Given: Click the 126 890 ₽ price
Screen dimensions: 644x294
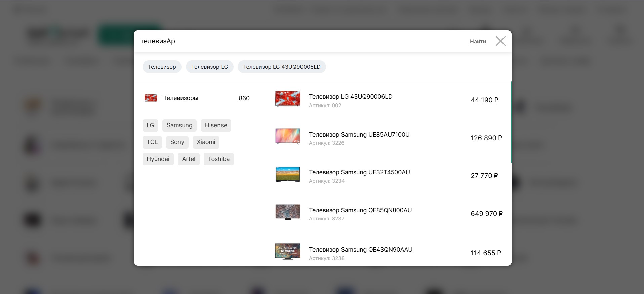Looking at the screenshot, I should point(486,138).
